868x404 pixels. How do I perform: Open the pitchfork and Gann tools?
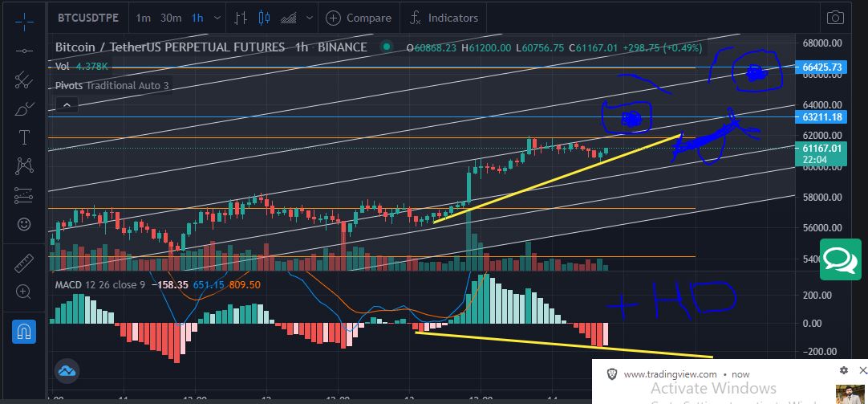click(24, 80)
